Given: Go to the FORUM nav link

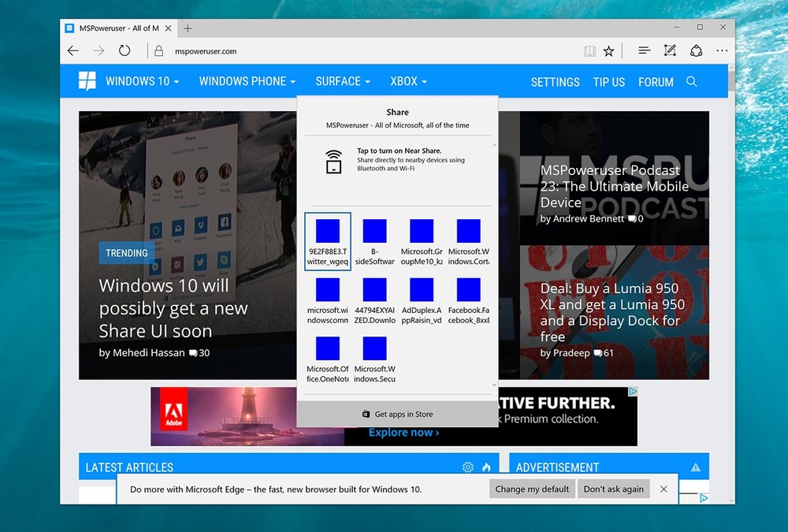Looking at the screenshot, I should tap(656, 82).
